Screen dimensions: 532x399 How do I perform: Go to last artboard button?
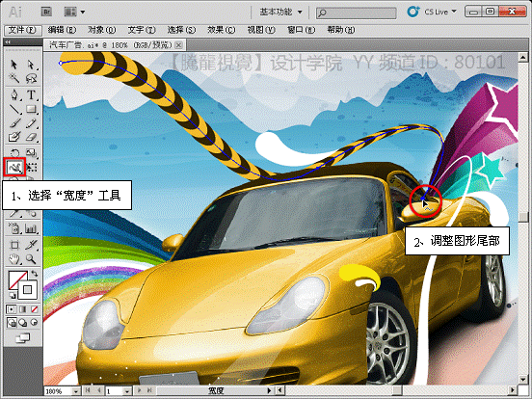click(x=149, y=391)
